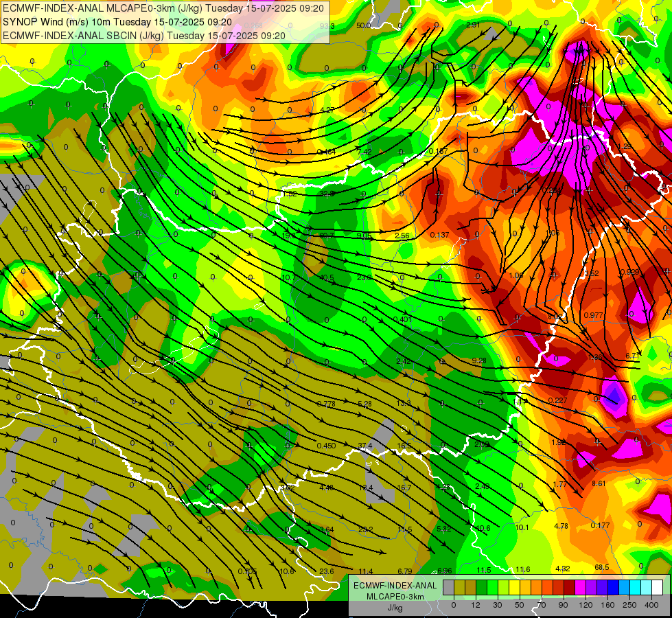Click the legend scale value 12

pyautogui.click(x=476, y=605)
